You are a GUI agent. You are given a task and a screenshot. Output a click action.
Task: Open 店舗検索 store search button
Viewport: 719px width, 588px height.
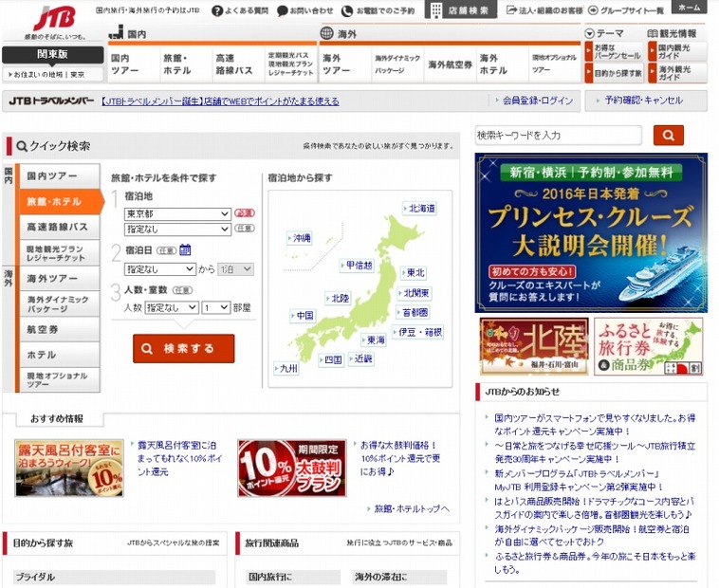[461, 10]
